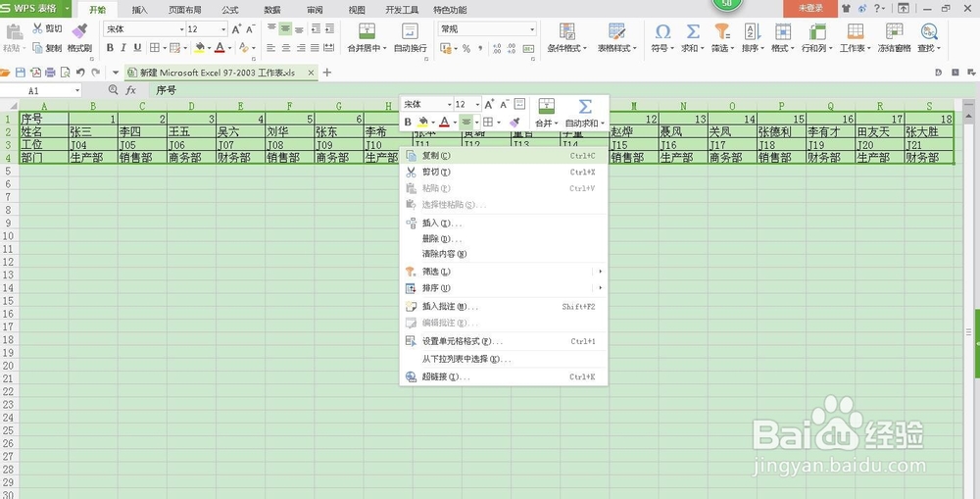Click the ribbon red font color A

click(220, 47)
